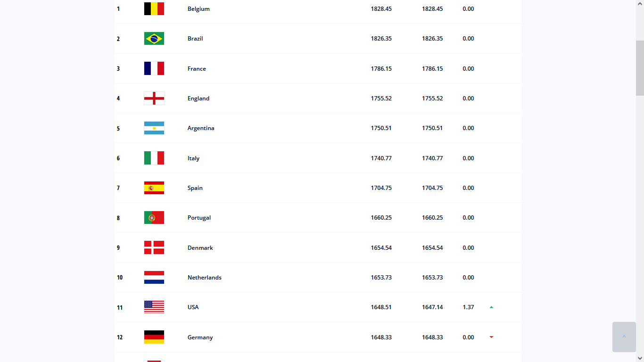
Task: Open the Argentina team name link
Action: (x=200, y=128)
